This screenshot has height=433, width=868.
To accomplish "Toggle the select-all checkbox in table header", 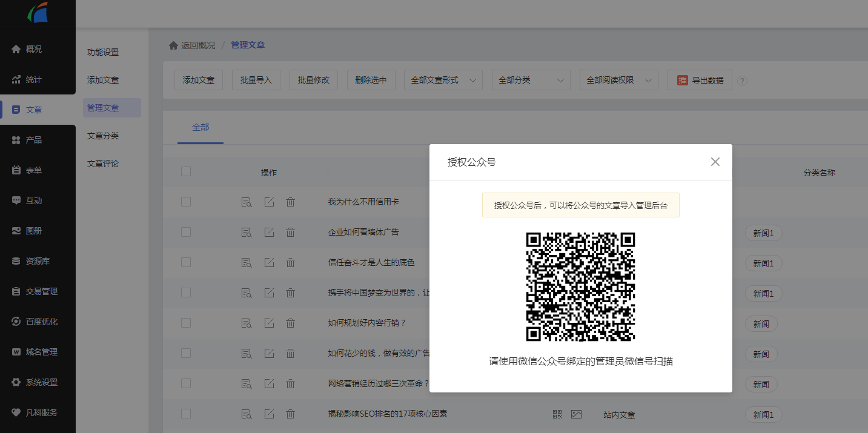I will click(186, 171).
